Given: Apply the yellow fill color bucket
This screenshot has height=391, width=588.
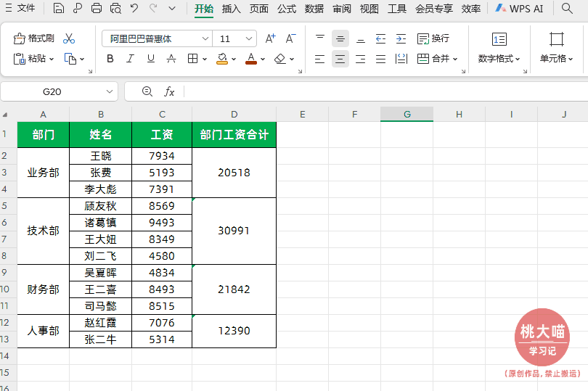Looking at the screenshot, I should click(222, 59).
